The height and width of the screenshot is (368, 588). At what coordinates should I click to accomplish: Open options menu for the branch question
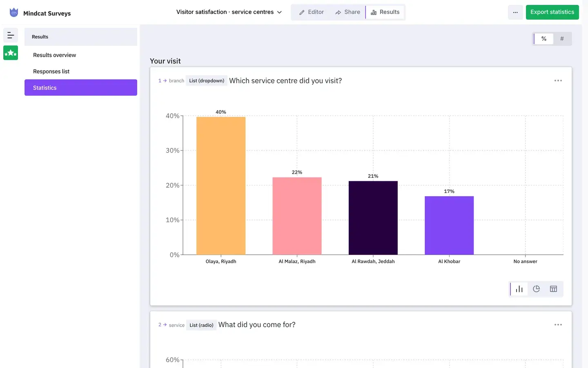click(x=558, y=81)
